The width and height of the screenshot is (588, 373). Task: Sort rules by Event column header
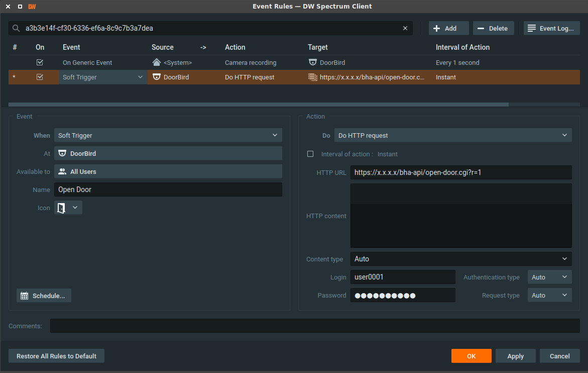coord(71,47)
